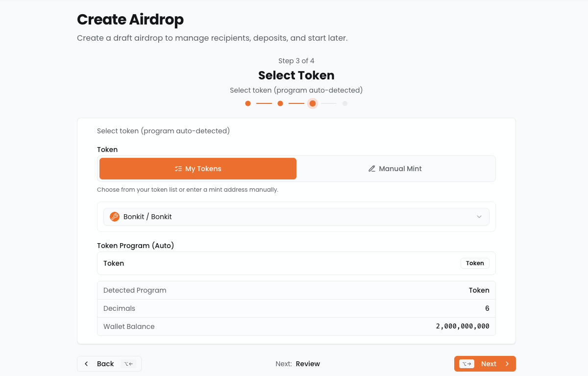This screenshot has width=588, height=376.
Task: Click the orange Bonkit token logo
Action: point(115,217)
